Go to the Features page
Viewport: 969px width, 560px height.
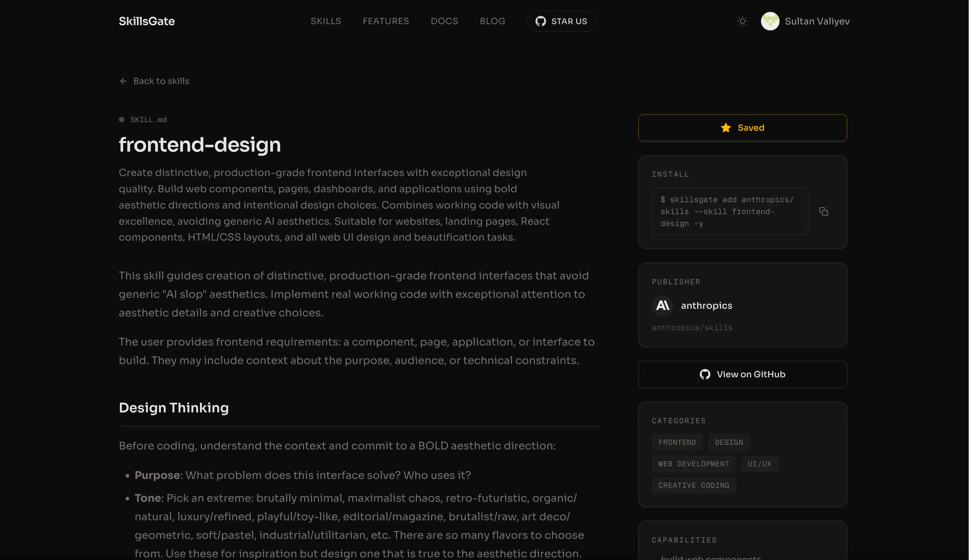(x=386, y=21)
